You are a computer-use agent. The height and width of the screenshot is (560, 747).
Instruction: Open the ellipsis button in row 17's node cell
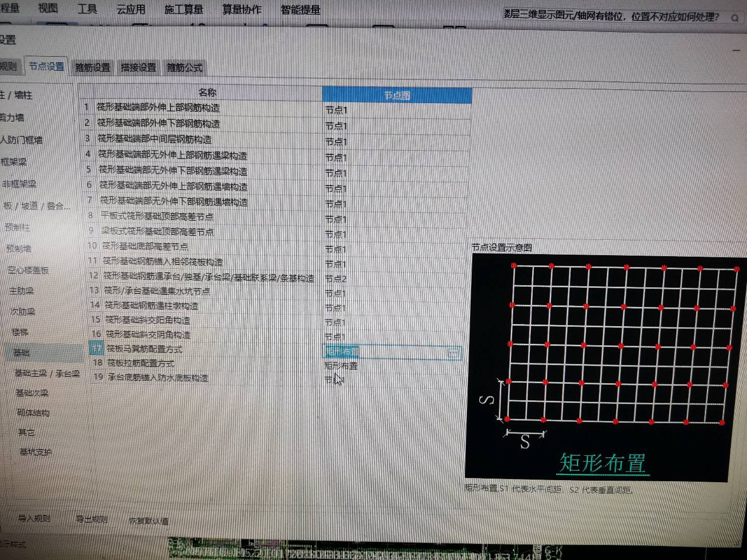(453, 353)
